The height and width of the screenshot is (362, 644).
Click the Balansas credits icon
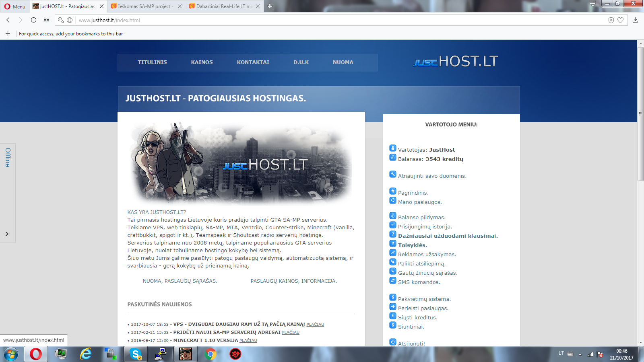(x=393, y=157)
